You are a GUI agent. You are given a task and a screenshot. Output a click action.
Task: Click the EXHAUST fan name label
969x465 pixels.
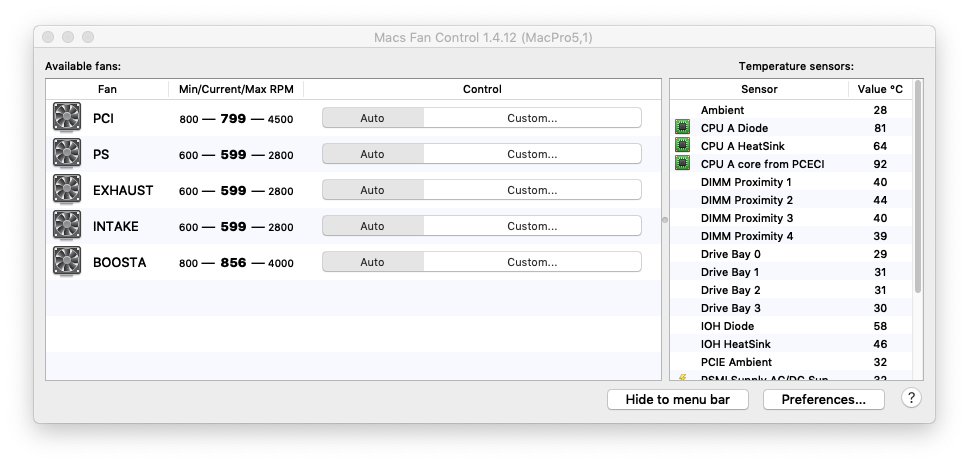pos(123,190)
